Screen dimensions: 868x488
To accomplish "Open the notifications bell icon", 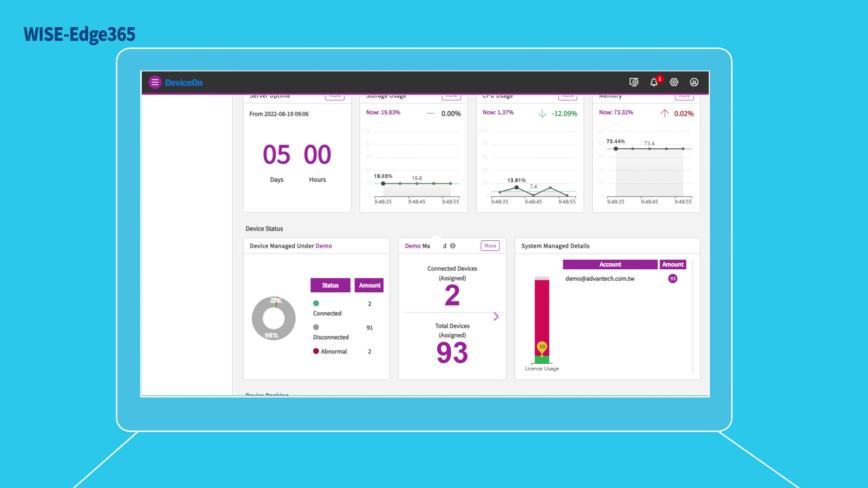I will [x=654, y=82].
